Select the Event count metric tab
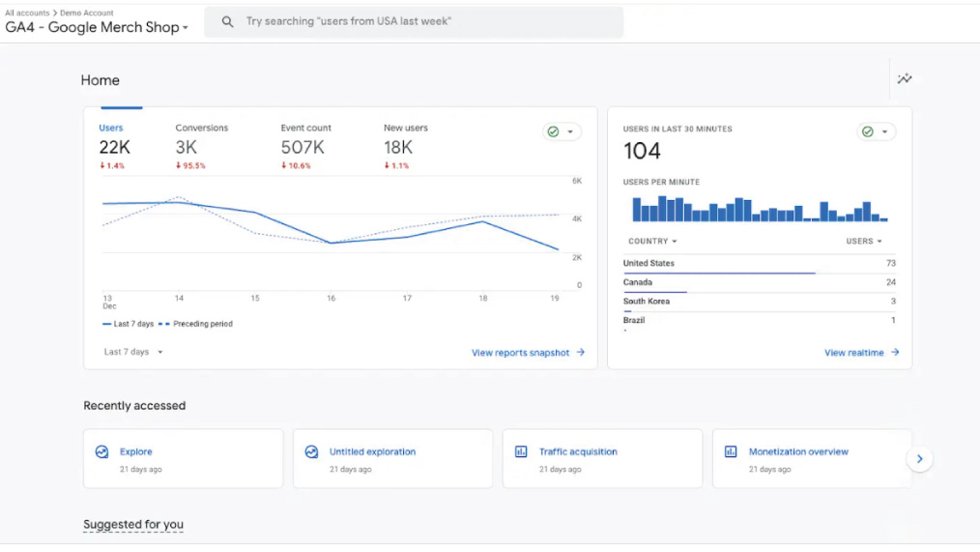Screen dimensions: 980x552 coord(305,146)
